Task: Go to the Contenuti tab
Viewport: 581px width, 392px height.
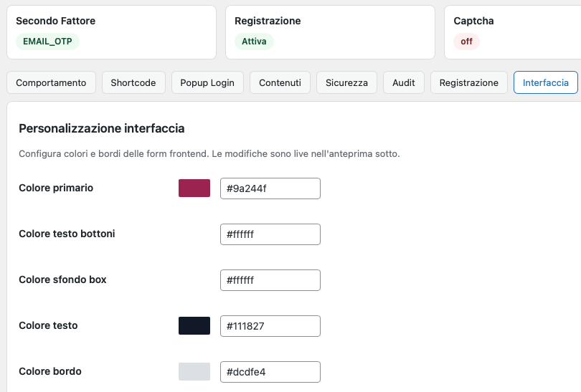Action: [280, 82]
